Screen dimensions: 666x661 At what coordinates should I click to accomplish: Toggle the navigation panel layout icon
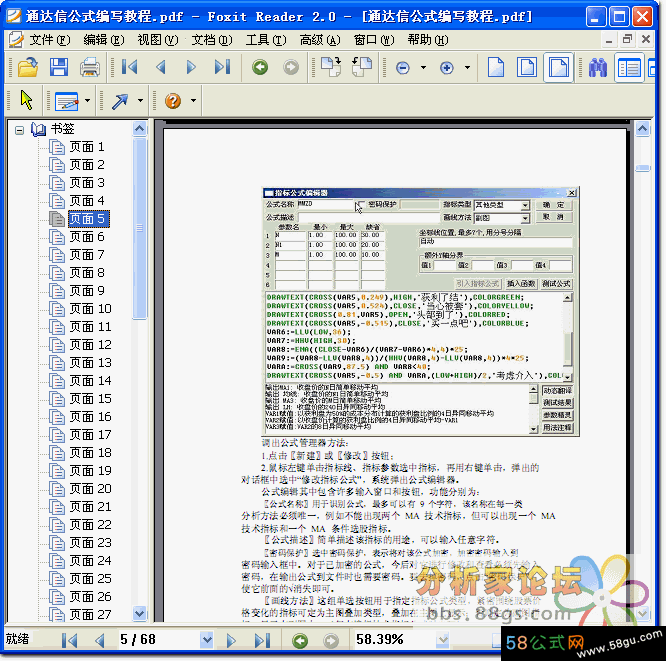tap(629, 68)
